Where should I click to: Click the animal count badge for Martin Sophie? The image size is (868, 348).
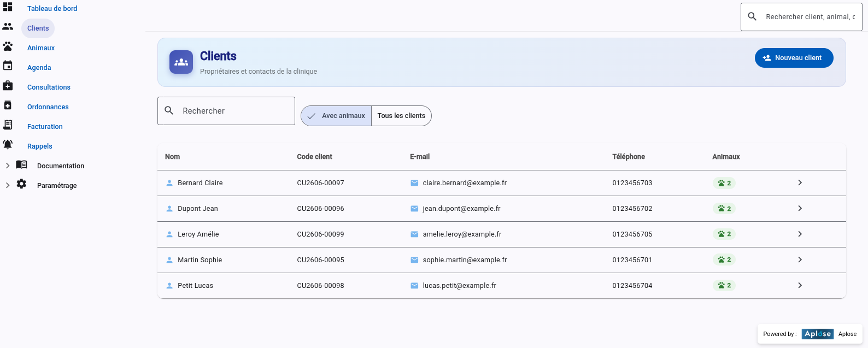click(x=724, y=260)
